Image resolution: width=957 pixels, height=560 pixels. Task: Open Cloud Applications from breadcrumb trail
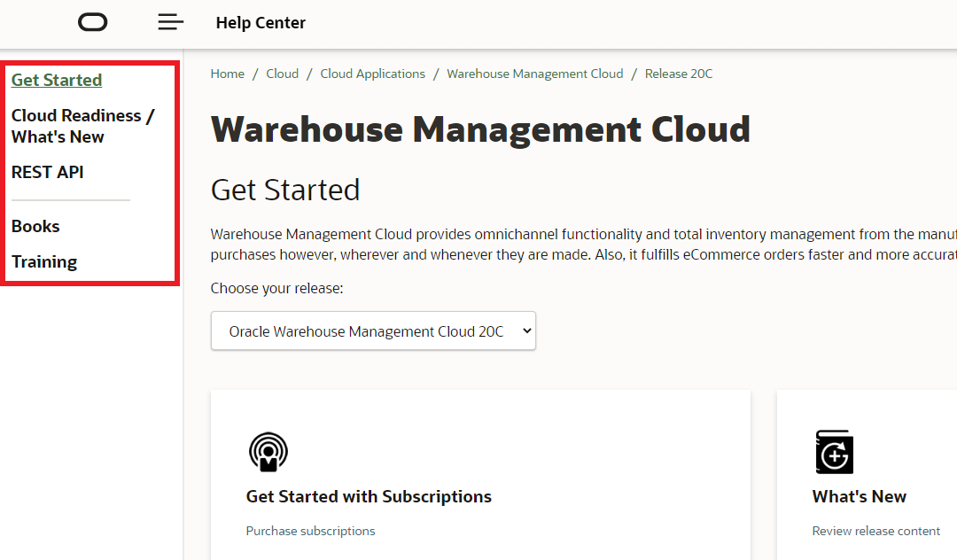pos(372,74)
